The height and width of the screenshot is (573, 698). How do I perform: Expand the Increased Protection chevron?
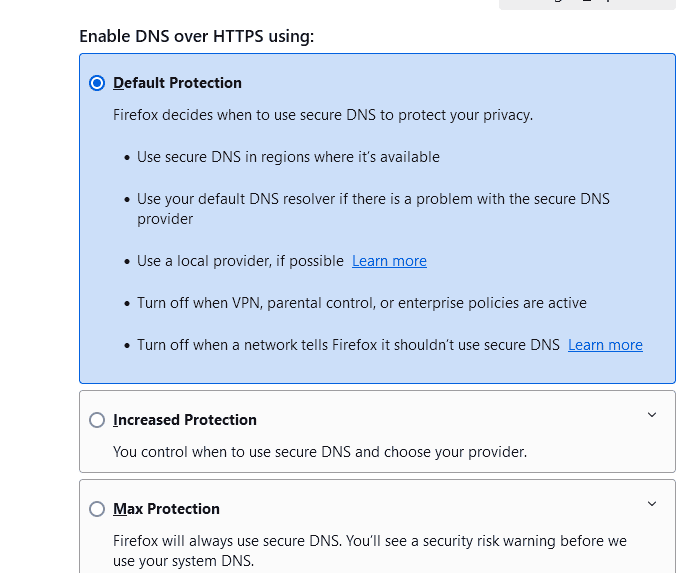coord(652,415)
